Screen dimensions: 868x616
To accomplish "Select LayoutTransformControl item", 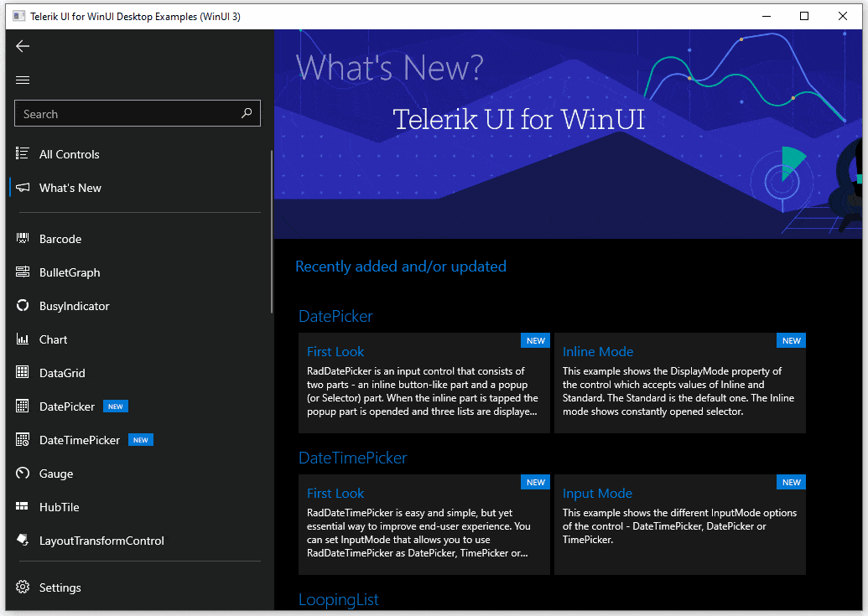I will (x=101, y=541).
